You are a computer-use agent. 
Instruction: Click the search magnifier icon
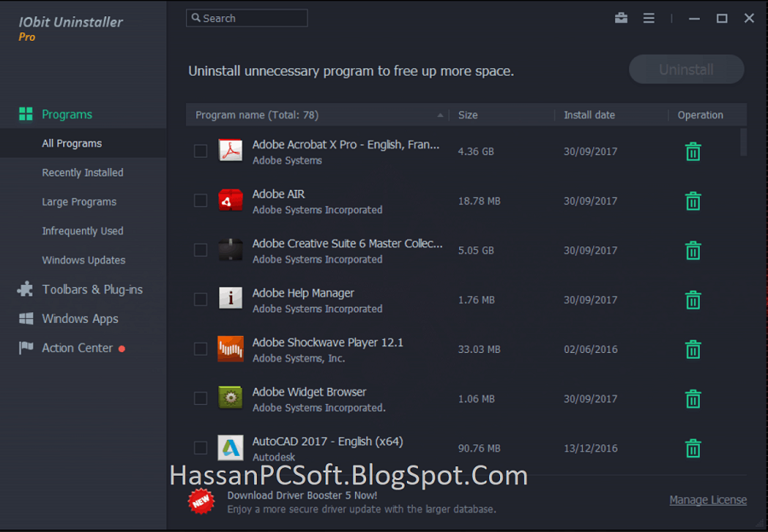click(196, 18)
